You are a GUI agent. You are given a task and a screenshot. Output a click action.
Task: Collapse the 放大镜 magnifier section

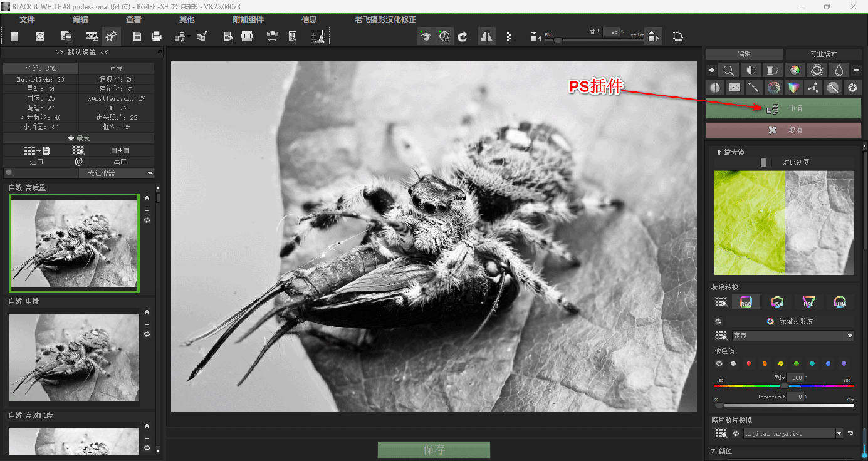(718, 152)
